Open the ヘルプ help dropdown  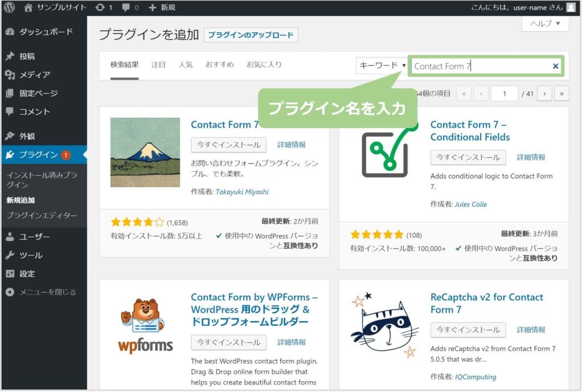[545, 24]
